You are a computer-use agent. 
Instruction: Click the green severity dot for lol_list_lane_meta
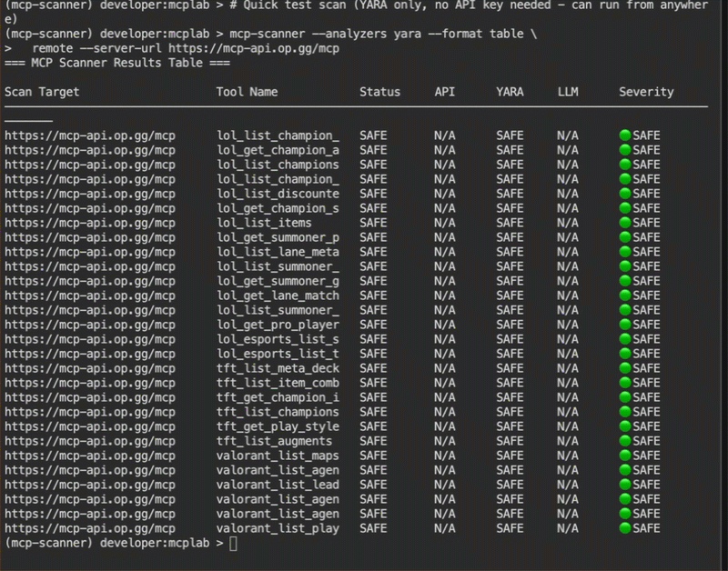[x=625, y=252]
